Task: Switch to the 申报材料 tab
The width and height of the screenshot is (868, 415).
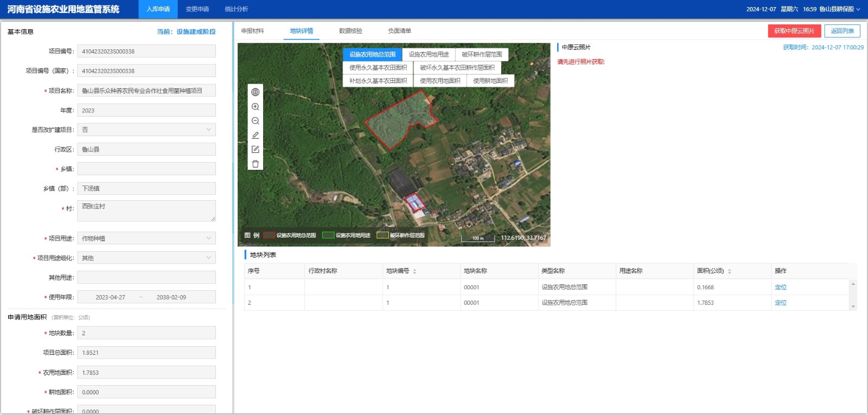Action: tap(253, 31)
